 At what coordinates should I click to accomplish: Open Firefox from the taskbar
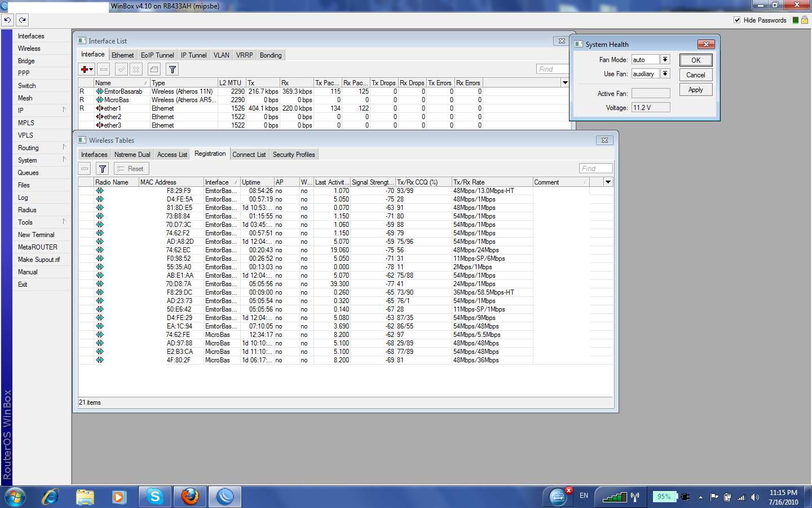pyautogui.click(x=190, y=497)
